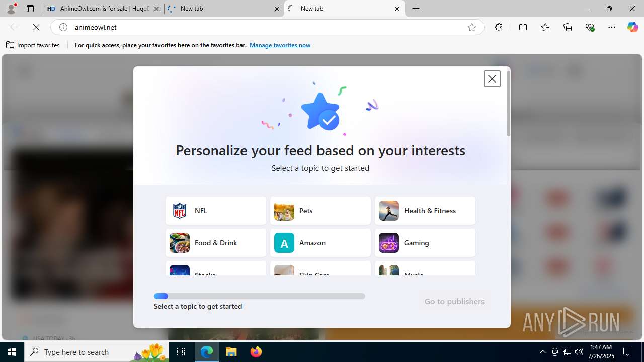Select the Gaming topic

425,243
